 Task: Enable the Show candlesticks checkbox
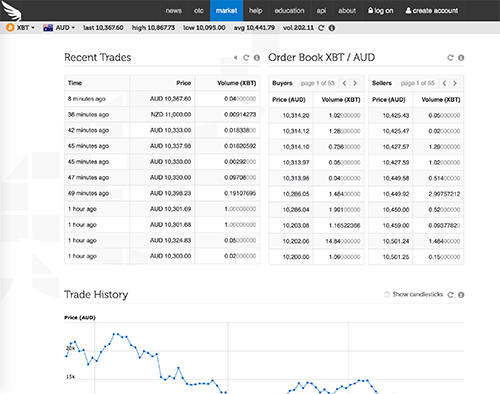(x=387, y=295)
